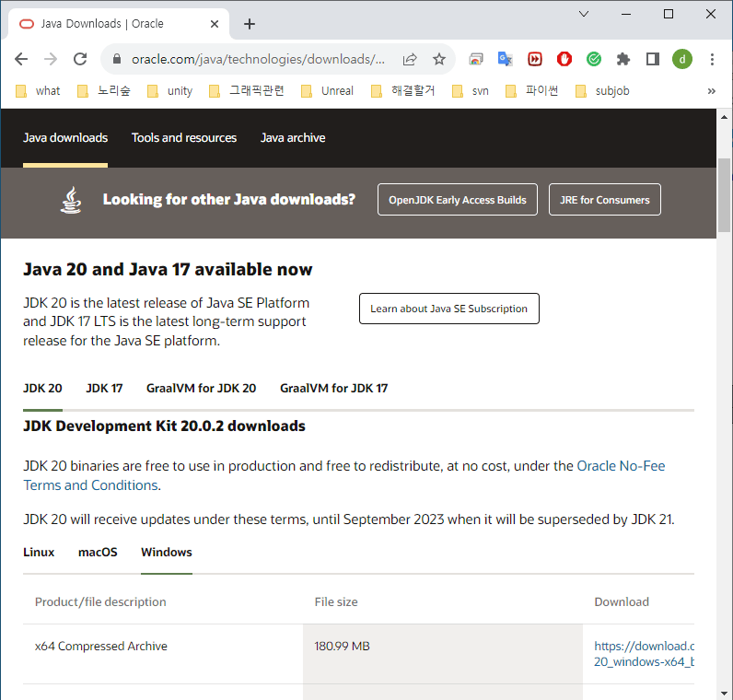Click the '180.99 MB' file size
Viewport: 733px width, 700px height.
tap(342, 646)
